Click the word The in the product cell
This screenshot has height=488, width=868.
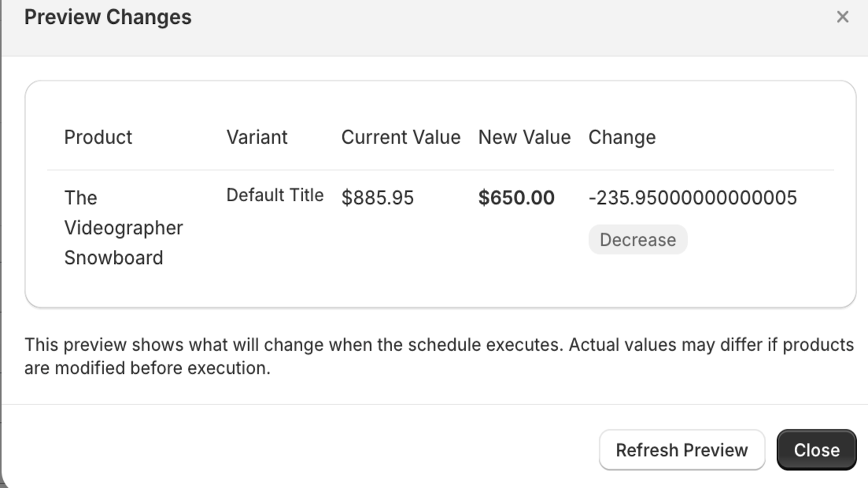(x=80, y=198)
